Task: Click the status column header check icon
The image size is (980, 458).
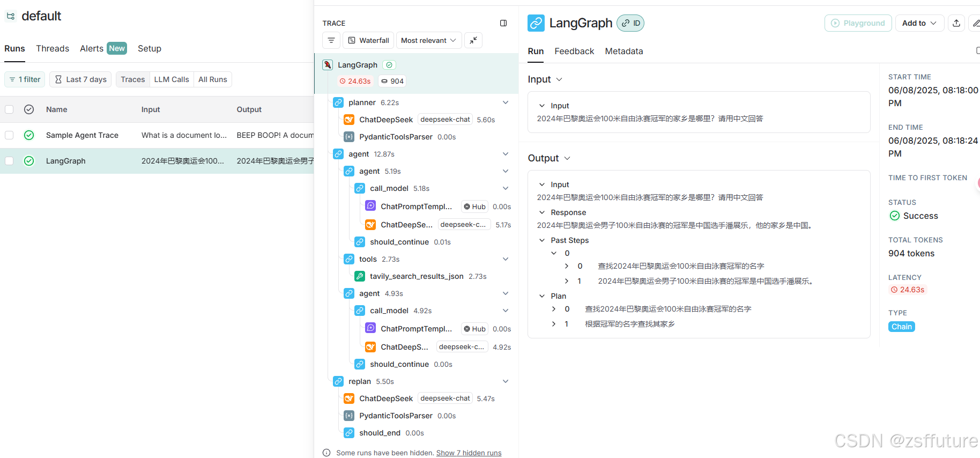Action: pyautogui.click(x=29, y=109)
